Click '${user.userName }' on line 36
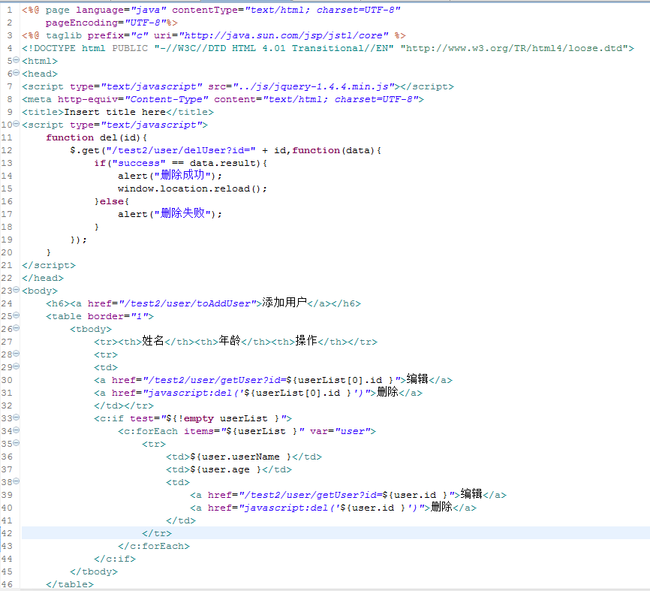Viewport: 650px width, 591px height. point(241,457)
